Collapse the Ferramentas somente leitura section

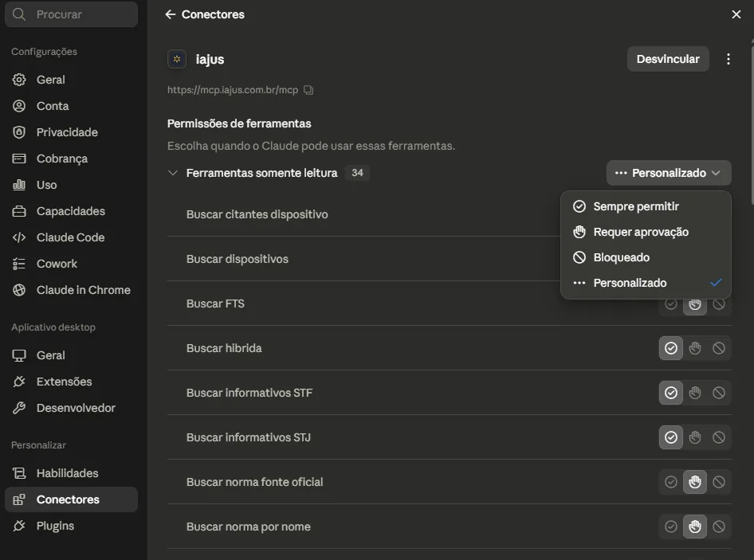173,173
